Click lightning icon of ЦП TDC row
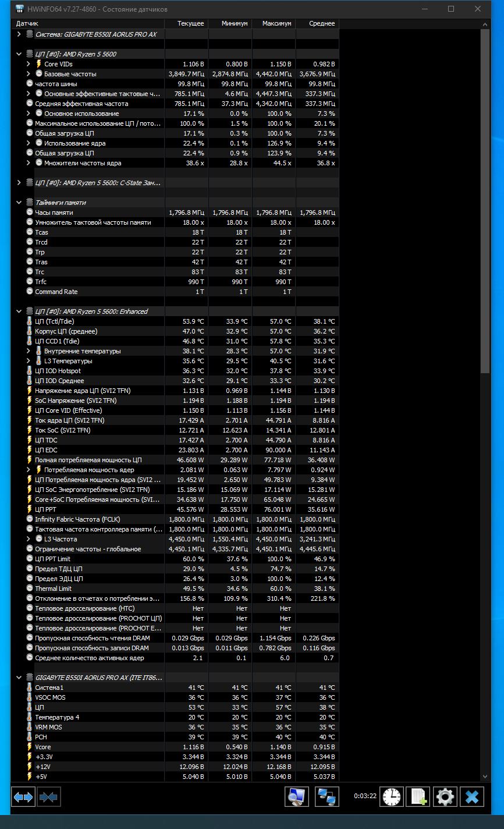This screenshot has width=504, height=829. tap(30, 440)
